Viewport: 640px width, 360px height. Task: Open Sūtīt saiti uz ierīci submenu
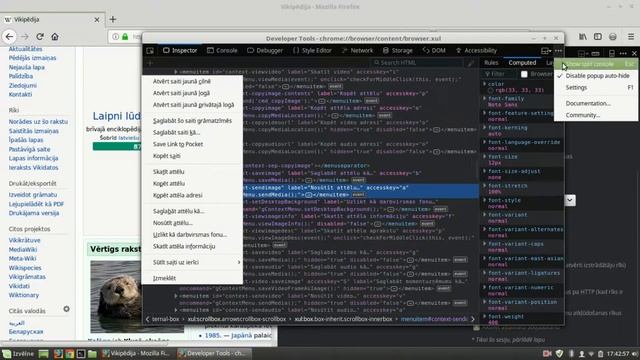click(192, 262)
